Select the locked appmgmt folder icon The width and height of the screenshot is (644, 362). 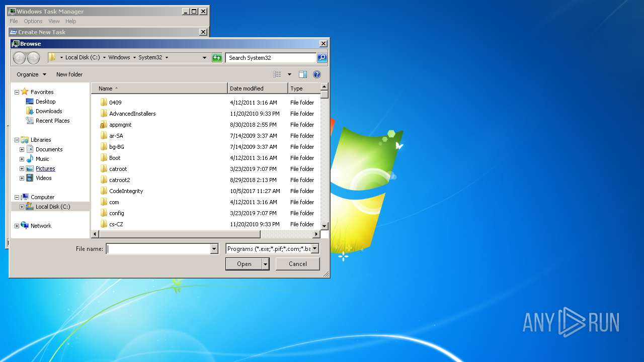(x=104, y=125)
